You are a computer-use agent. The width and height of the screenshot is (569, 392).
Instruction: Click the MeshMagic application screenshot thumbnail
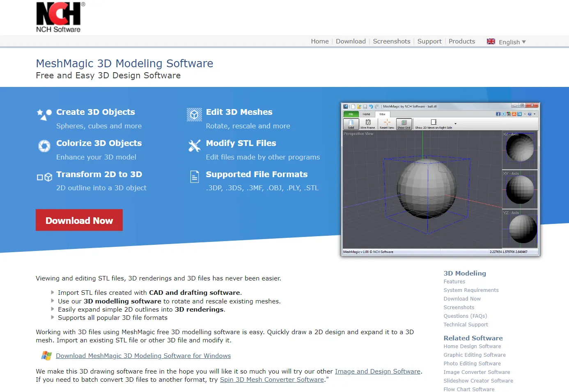tap(440, 179)
